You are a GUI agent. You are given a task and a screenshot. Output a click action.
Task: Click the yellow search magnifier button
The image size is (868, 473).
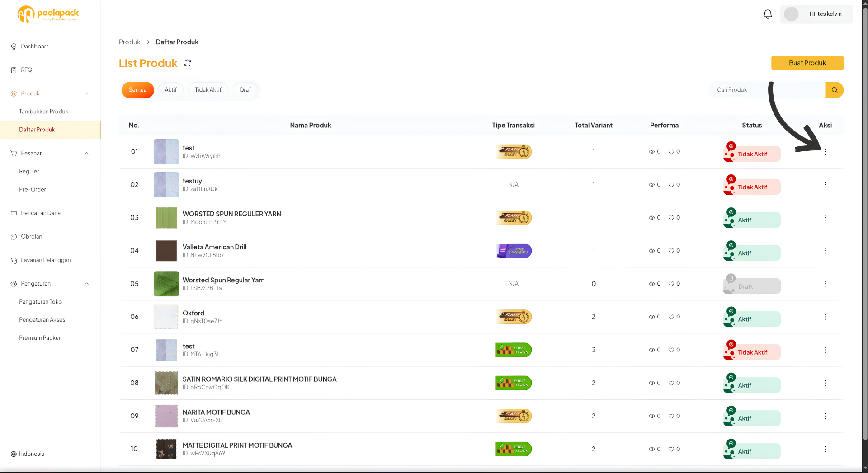pos(834,90)
